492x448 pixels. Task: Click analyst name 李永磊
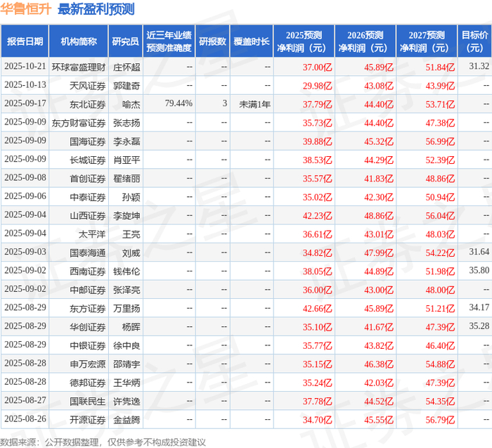point(127,141)
